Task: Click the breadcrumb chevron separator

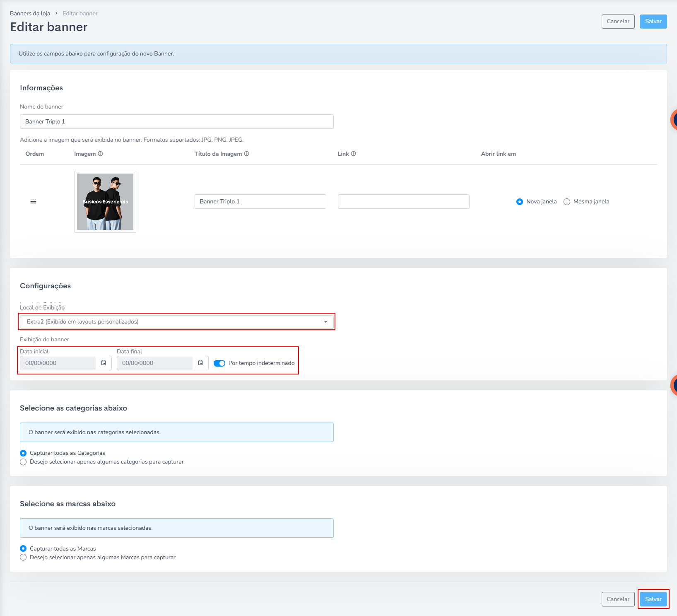Action: (56, 14)
